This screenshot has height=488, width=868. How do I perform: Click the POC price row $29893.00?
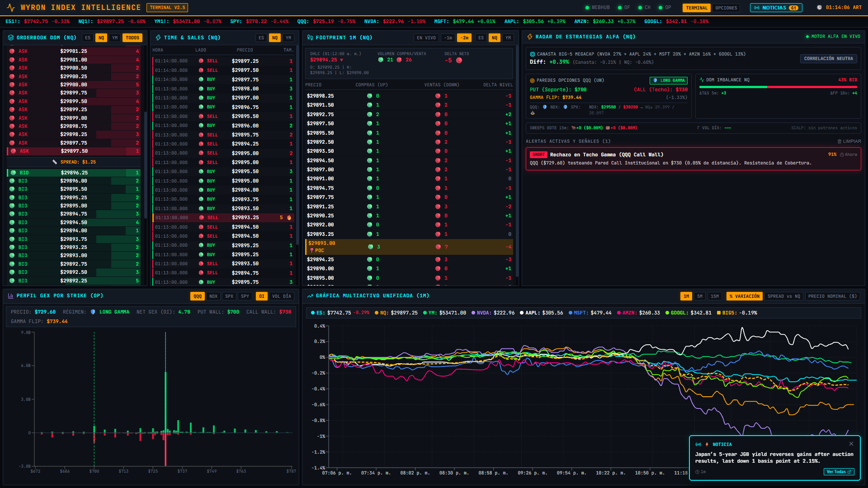409,247
